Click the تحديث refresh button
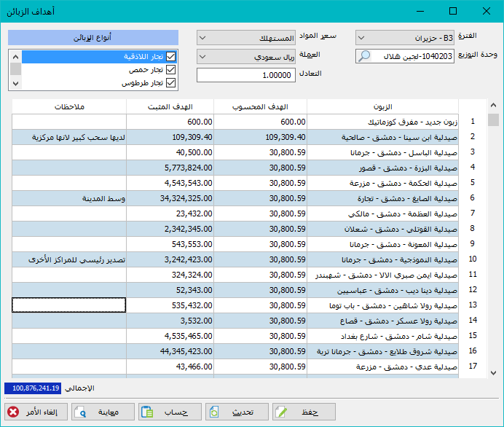504x427 pixels. [237, 412]
